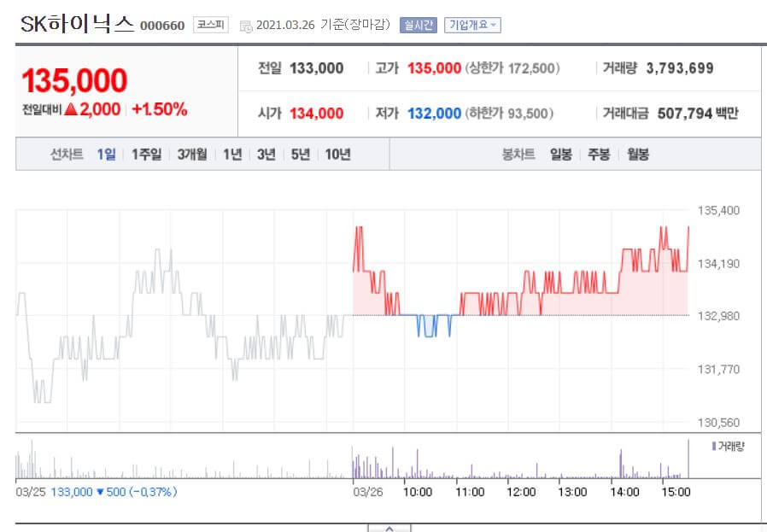Screen dimensions: 767x532
Task: Click the 132,980 price axis label
Action: (x=718, y=316)
